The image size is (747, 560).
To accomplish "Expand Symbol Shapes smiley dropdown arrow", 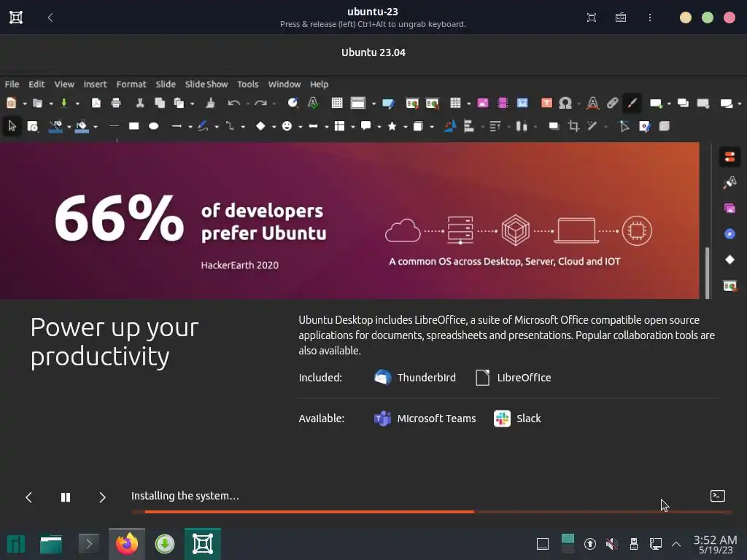I will pos(300,127).
